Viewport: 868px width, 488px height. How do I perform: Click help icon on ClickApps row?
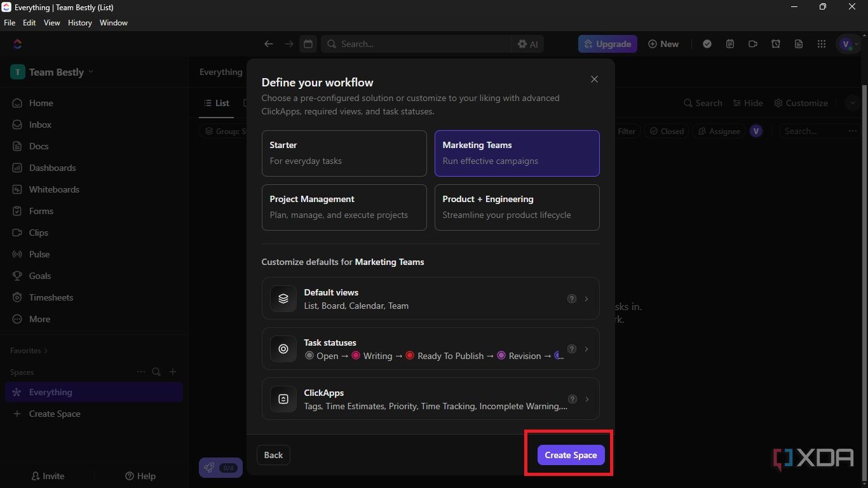572,399
